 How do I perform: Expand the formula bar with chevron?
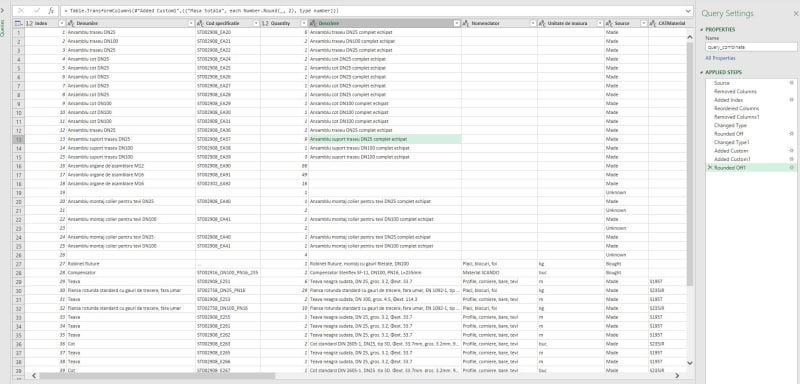tap(689, 10)
